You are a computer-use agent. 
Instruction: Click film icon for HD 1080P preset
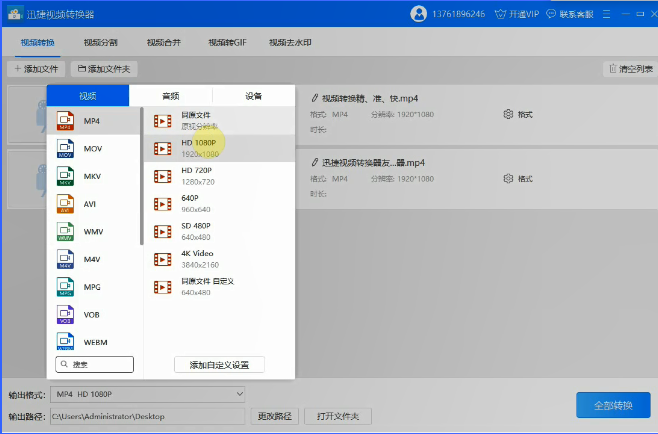[x=162, y=149]
